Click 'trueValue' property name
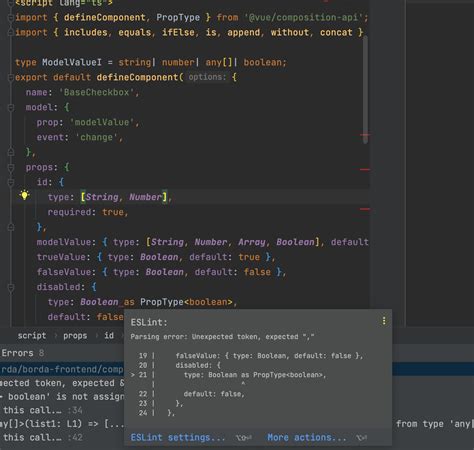This screenshot has width=474, height=450. click(61, 257)
